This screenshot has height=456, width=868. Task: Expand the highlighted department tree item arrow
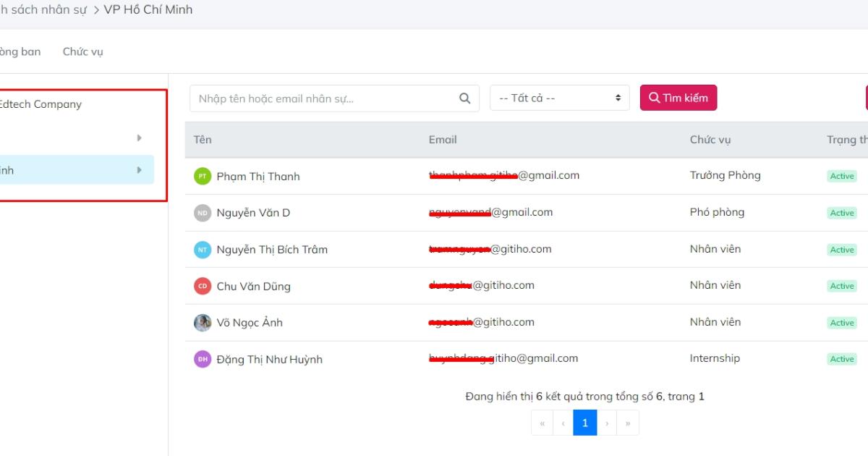139,170
